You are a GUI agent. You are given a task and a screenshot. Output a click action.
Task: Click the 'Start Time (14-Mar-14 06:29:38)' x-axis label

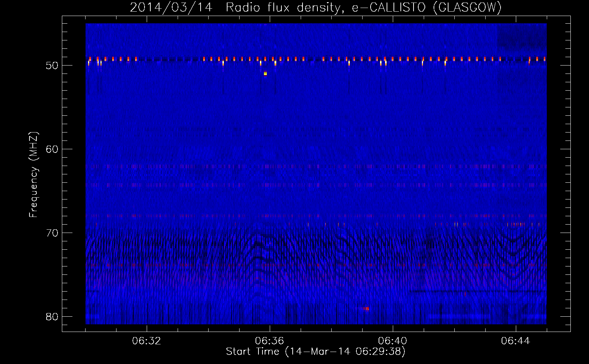point(316,352)
